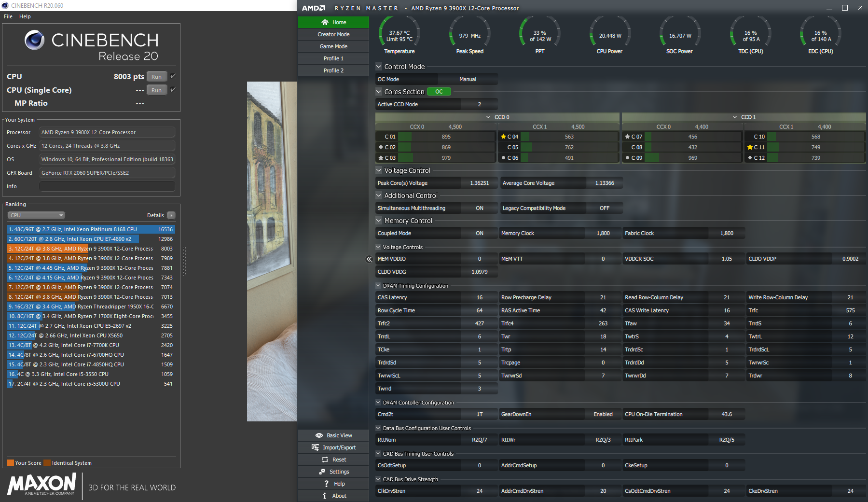The width and height of the screenshot is (868, 502).
Task: Click the Cinebench logo sphere icon
Action: [x=35, y=40]
